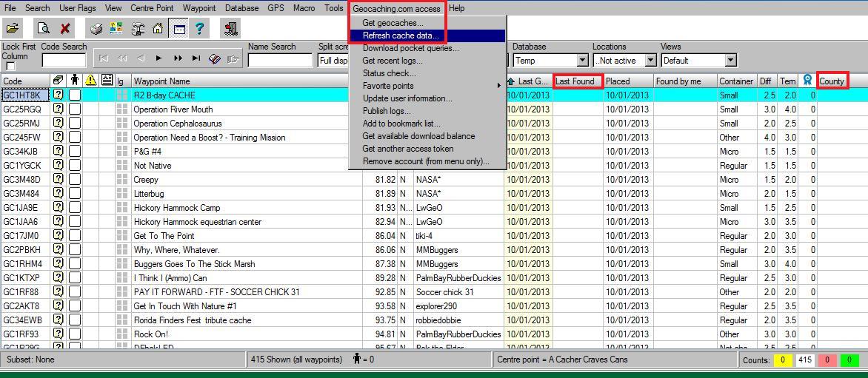
Task: Check the found box for GC34EWB row
Action: coord(75,320)
